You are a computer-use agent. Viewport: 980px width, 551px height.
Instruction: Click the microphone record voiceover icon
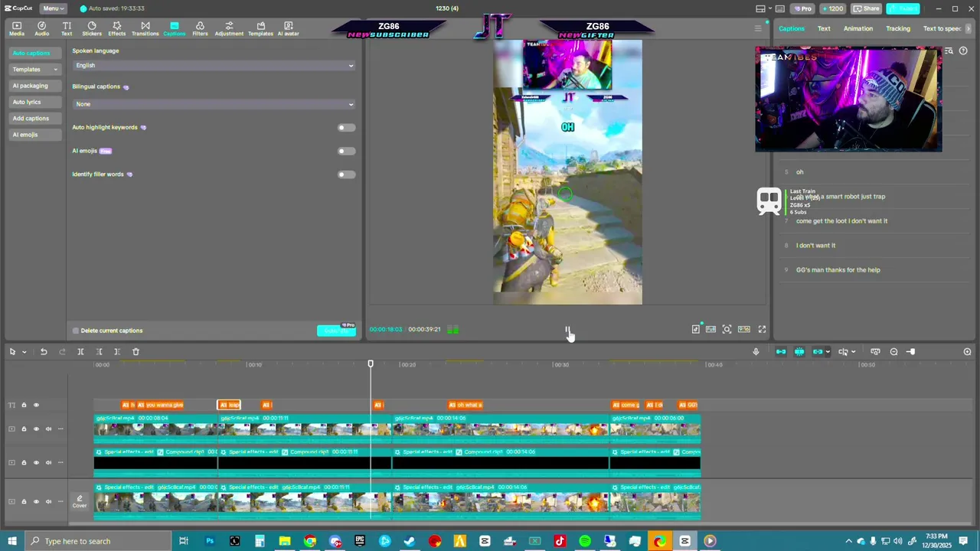(756, 351)
